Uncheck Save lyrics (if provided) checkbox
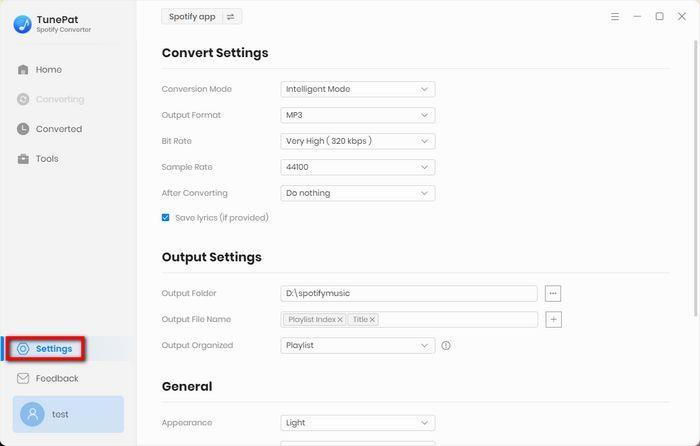This screenshot has width=700, height=446. pos(166,217)
